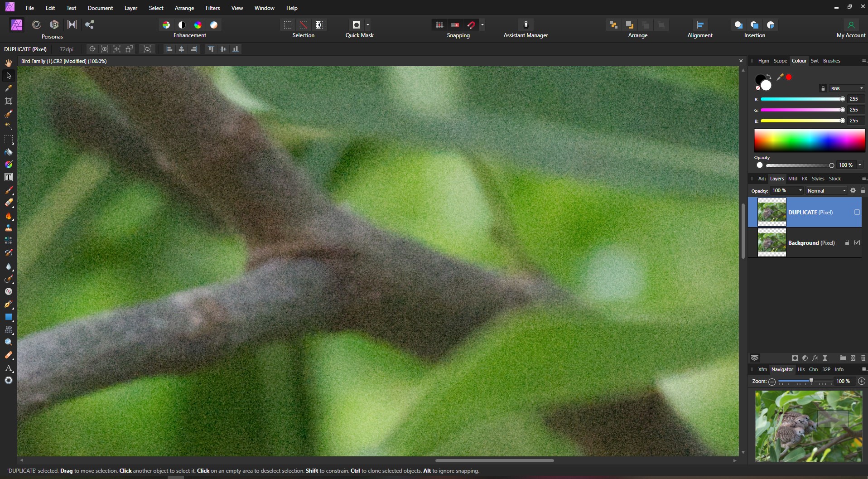Screen dimensions: 868x479
Task: Open the RGB colour model dropdown
Action: point(846,88)
